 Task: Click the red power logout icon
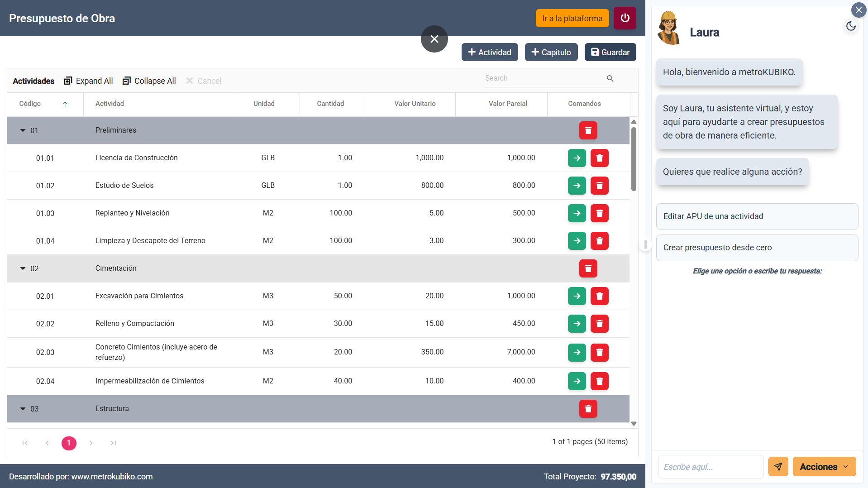[625, 18]
